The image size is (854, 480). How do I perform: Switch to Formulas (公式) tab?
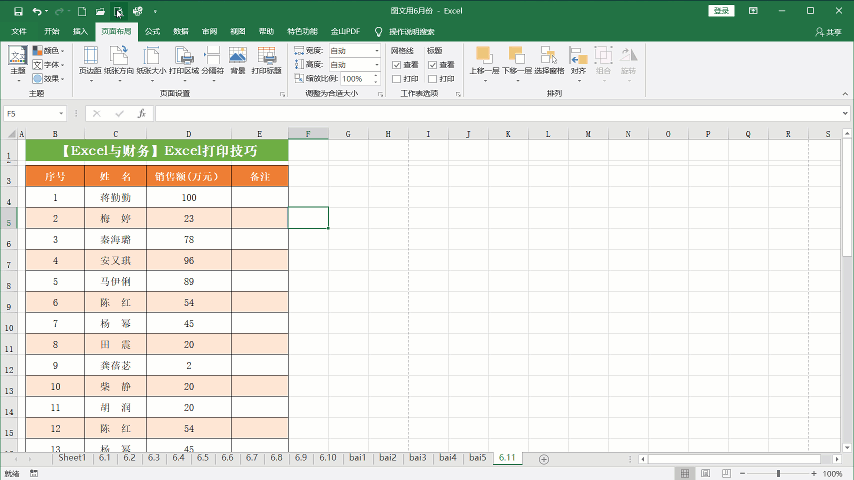point(152,32)
